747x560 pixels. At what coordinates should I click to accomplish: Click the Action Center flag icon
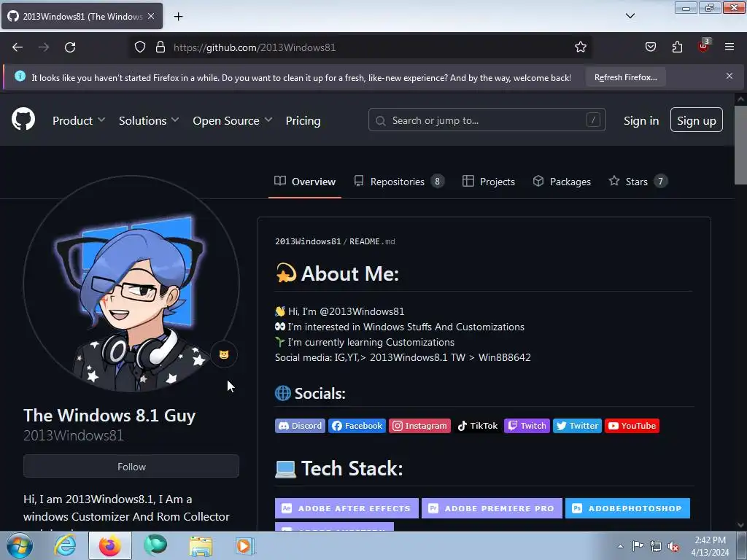click(x=638, y=545)
